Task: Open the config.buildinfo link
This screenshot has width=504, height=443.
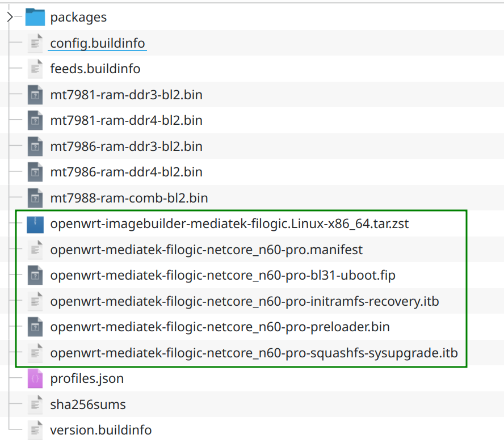Action: [x=97, y=43]
